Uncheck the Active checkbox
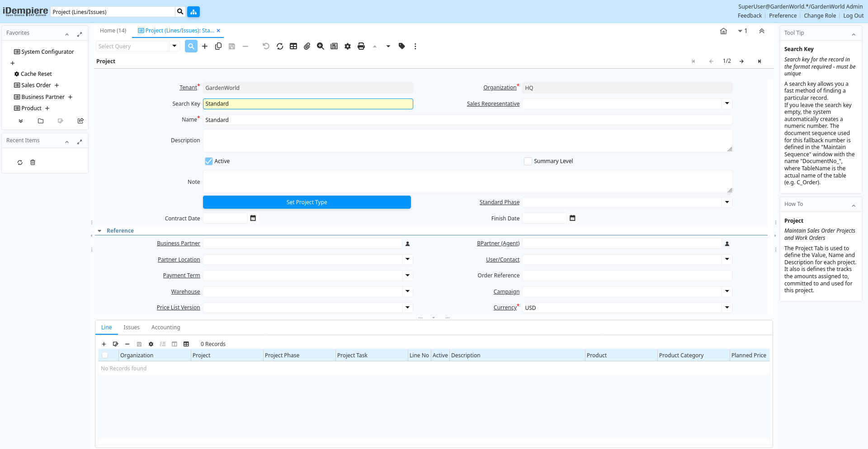 tap(209, 161)
